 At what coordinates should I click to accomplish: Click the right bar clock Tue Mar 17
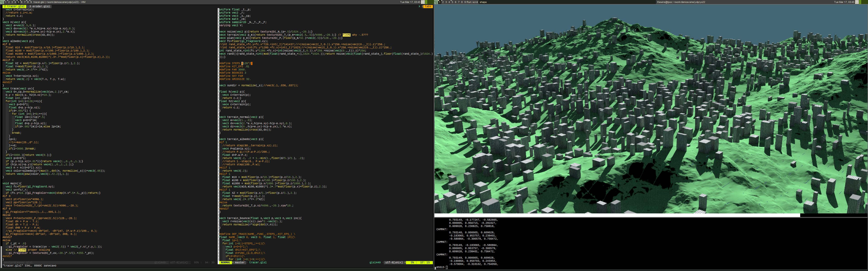coord(844,2)
